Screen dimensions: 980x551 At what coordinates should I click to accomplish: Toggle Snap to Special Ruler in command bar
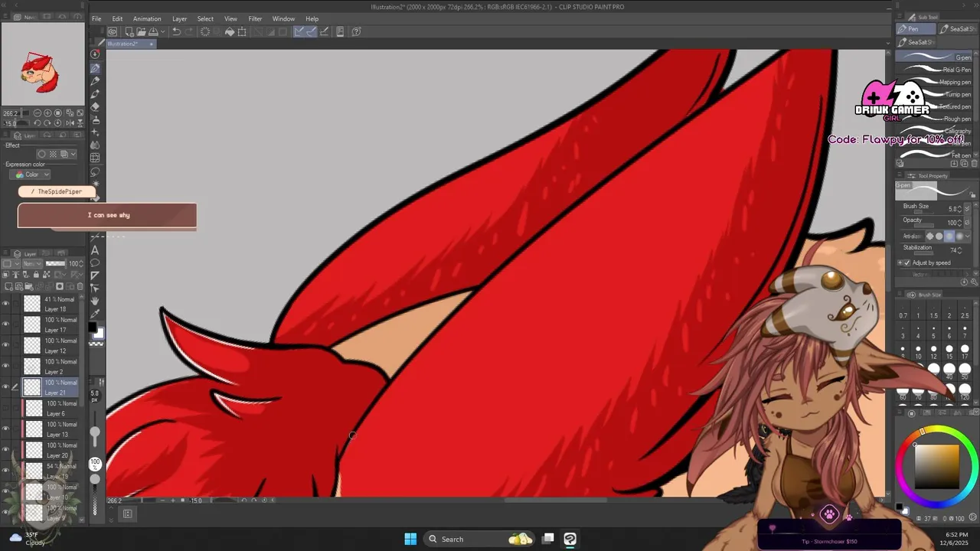pyautogui.click(x=312, y=31)
